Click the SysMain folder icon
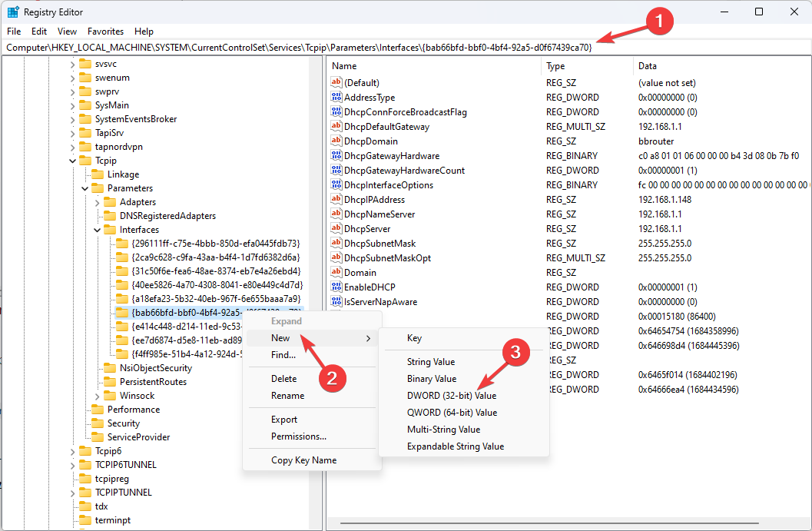 [85, 105]
